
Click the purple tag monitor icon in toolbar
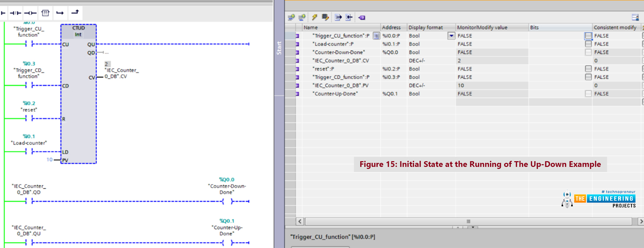click(x=362, y=17)
